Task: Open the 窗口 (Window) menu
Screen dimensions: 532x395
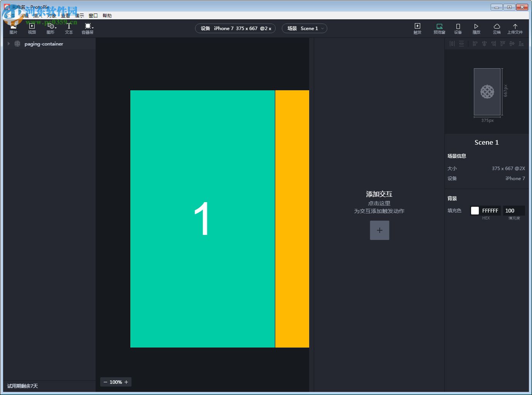Action: click(93, 15)
